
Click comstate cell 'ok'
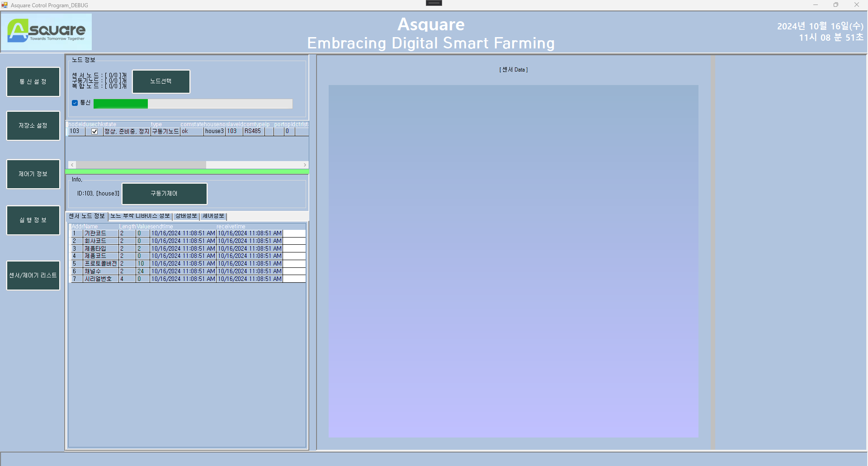tap(192, 132)
